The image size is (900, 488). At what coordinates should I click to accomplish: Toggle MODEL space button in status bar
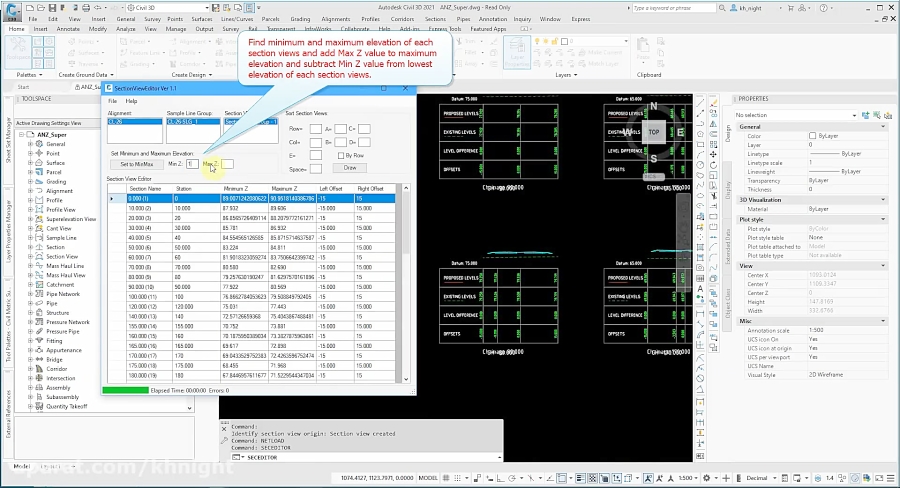tap(428, 478)
